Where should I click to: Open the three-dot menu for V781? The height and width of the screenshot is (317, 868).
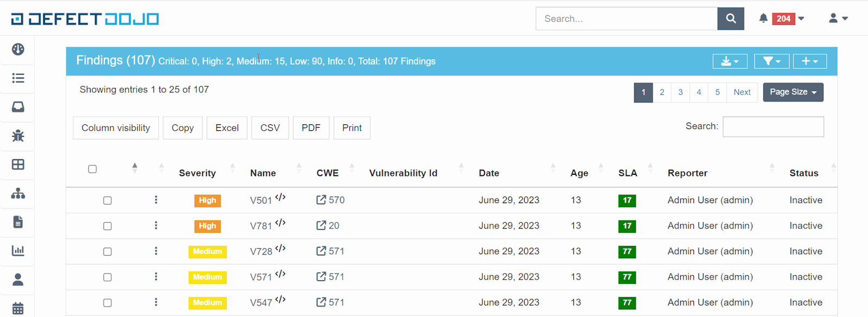pos(156,225)
